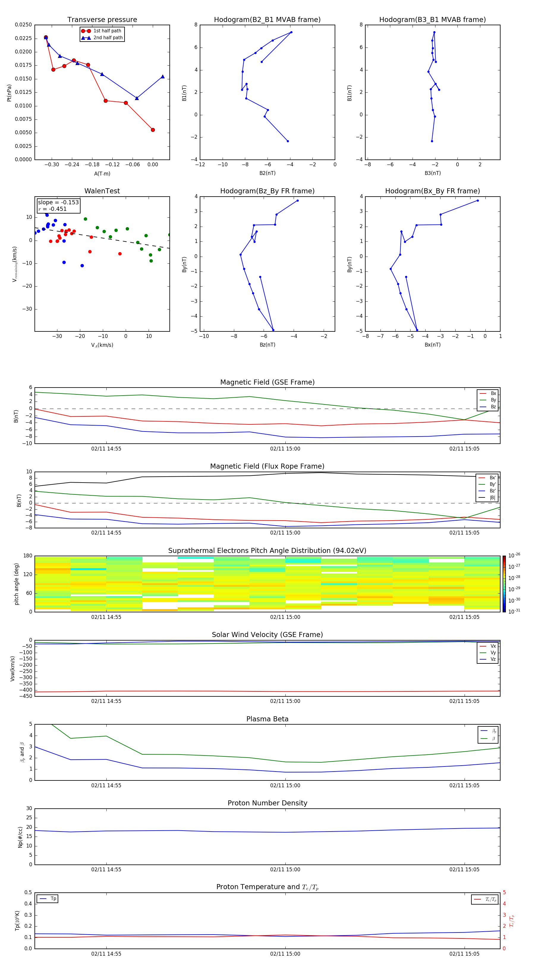Click the "Hodogram(B3_B1 MVAB frame)" title
This screenshot has width=535, height=980.
432,19
